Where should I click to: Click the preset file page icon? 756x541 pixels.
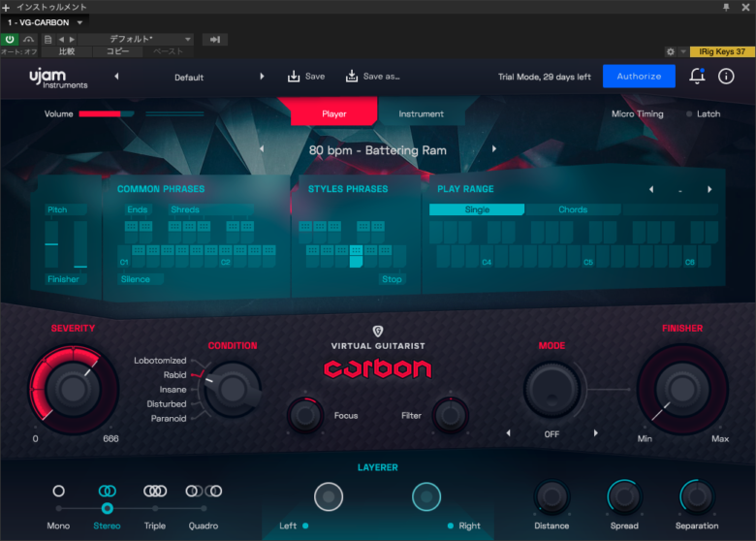tap(47, 40)
